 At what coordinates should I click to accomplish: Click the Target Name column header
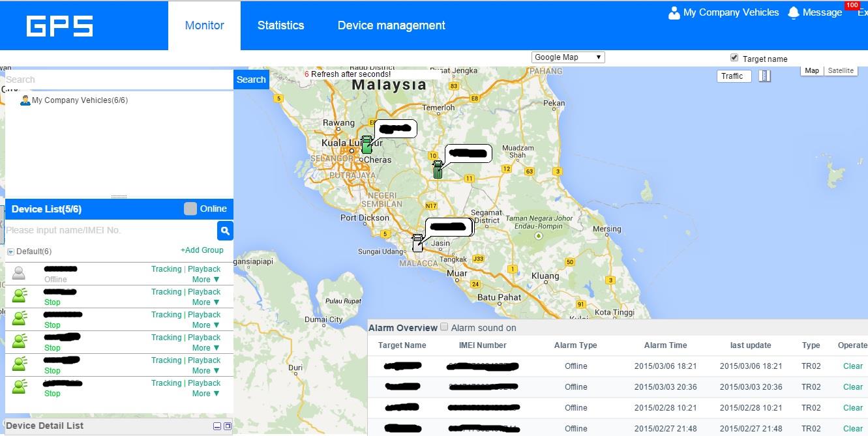(x=402, y=345)
